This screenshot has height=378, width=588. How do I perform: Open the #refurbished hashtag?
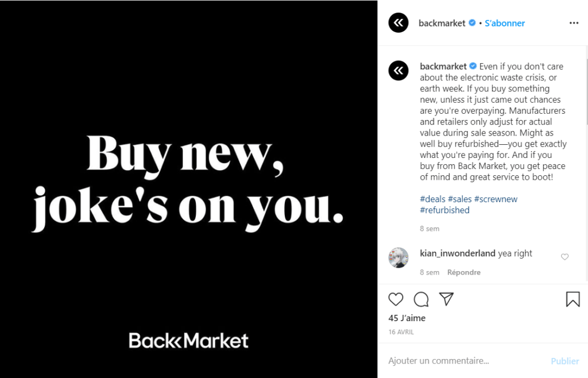(444, 210)
